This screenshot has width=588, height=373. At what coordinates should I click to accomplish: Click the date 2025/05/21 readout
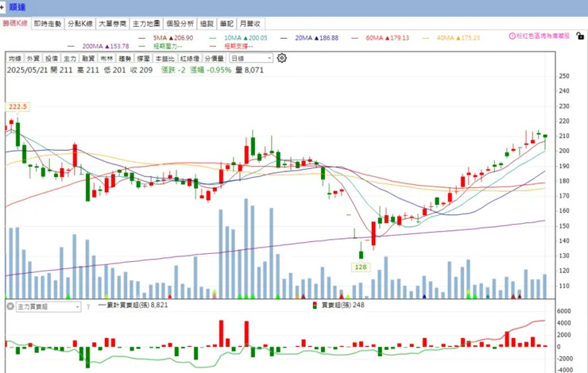27,70
